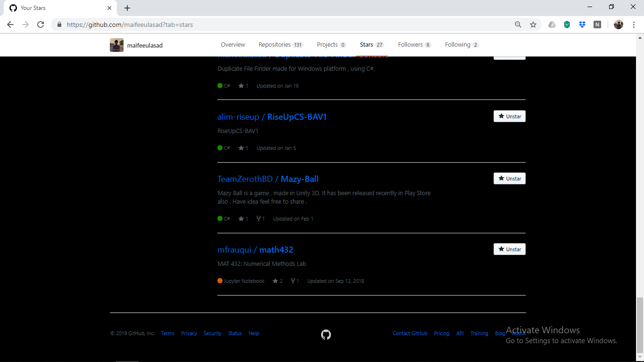Click fork count on Mazy-Ball

pyautogui.click(x=261, y=219)
